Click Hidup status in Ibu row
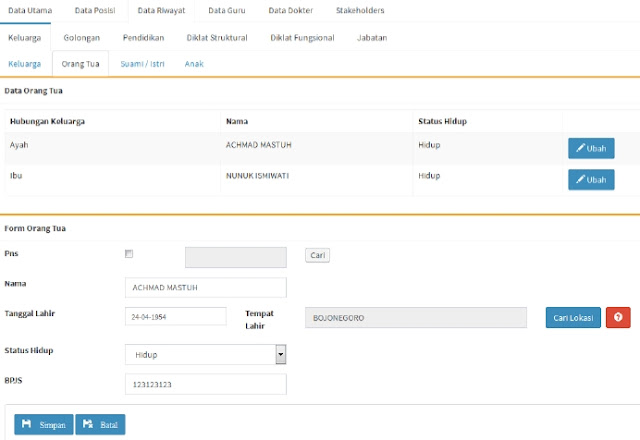Screen dimensions: 640x440 coord(429,176)
